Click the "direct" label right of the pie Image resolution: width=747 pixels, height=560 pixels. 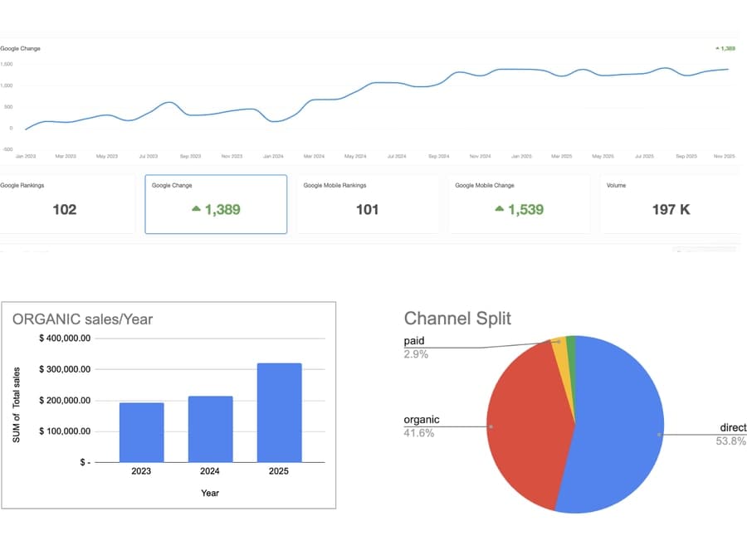pyautogui.click(x=733, y=427)
